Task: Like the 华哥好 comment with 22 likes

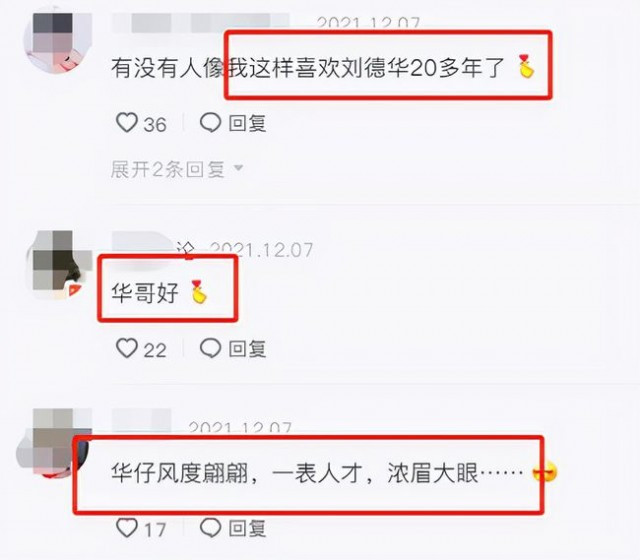Action: 127,348
